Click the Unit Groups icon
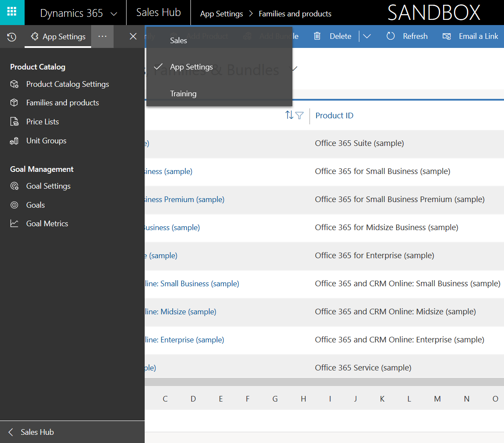This screenshot has width=504, height=443. click(14, 141)
